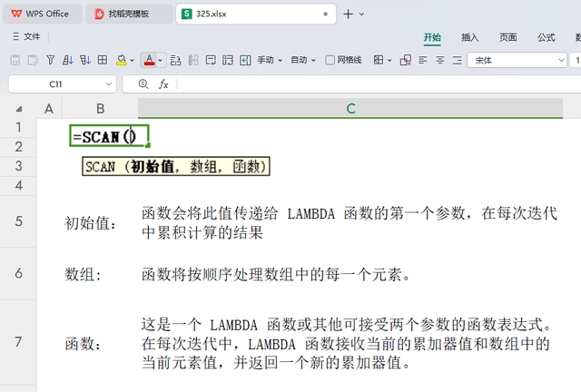
Task: Switch to the 找稻壳模板 tab
Action: point(129,15)
